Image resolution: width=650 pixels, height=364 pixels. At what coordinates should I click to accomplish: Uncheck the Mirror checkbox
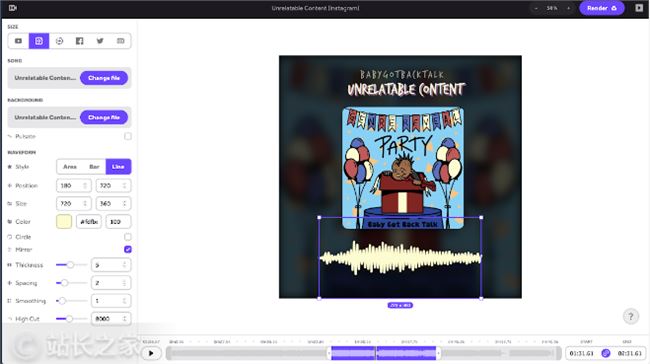(128, 249)
